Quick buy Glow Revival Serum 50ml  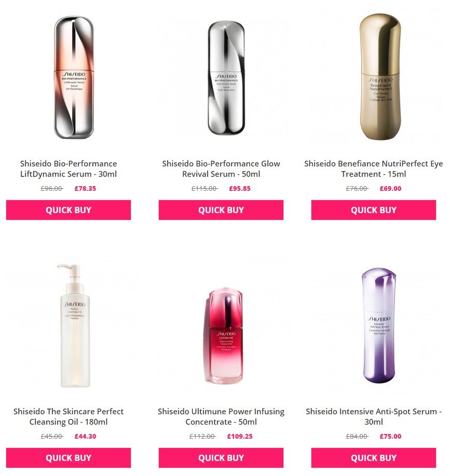(221, 210)
